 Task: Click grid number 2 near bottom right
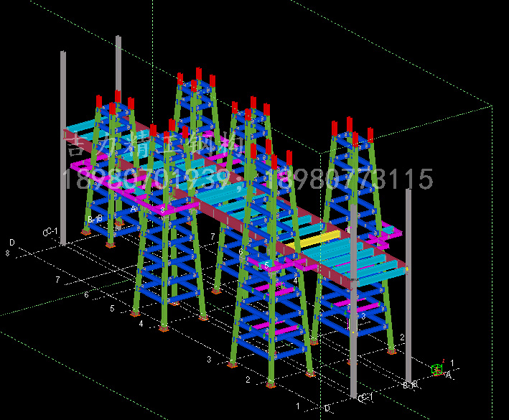pyautogui.click(x=402, y=337)
